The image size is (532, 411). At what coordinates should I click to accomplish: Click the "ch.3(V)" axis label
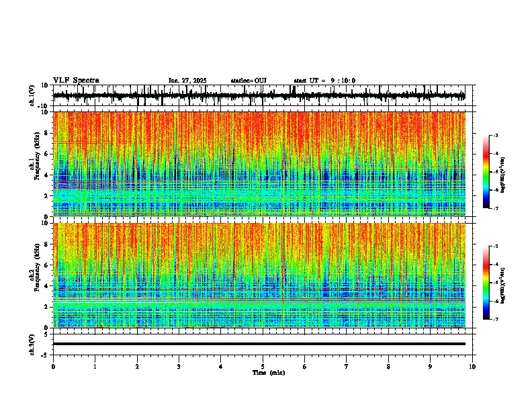point(32,345)
